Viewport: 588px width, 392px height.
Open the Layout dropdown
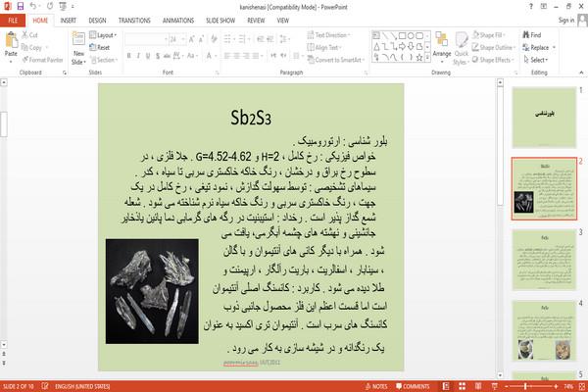103,35
